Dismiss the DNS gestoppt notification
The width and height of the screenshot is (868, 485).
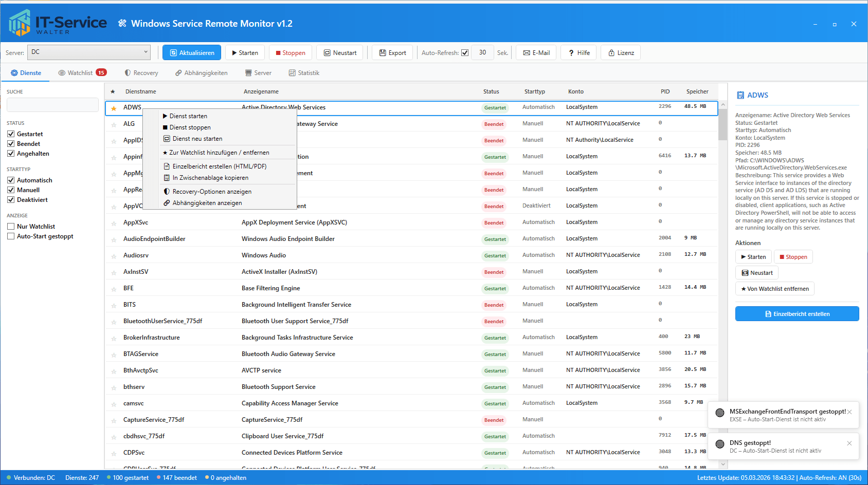point(849,443)
